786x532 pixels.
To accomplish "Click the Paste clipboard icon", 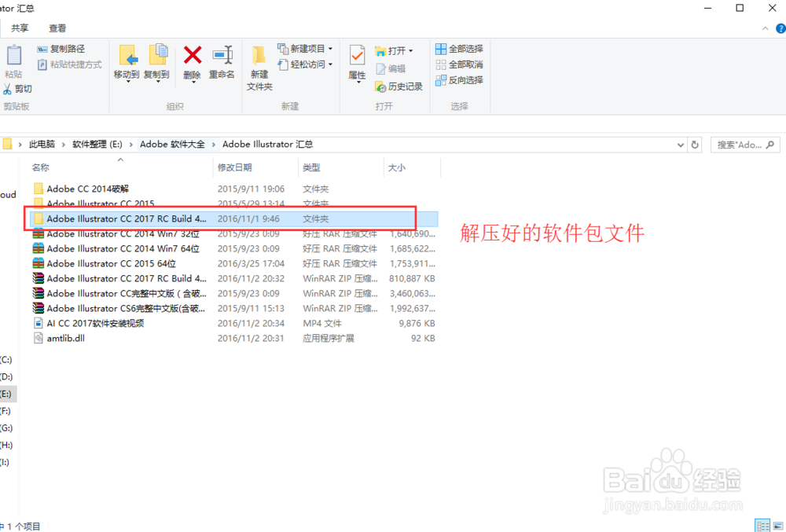I will pyautogui.click(x=13, y=55).
